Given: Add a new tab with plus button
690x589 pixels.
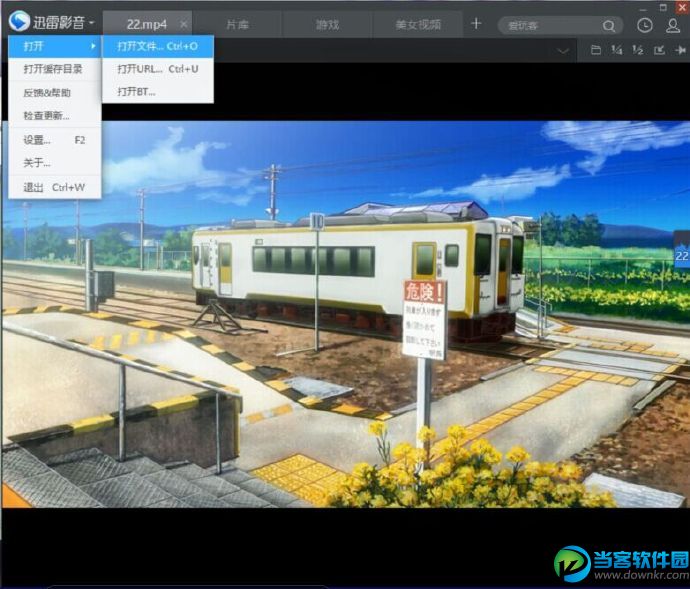Looking at the screenshot, I should click(x=476, y=24).
